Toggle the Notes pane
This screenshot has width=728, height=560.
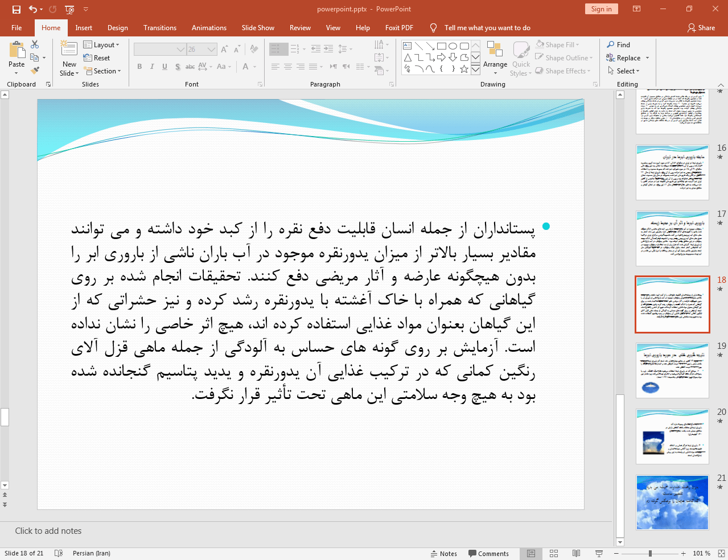[444, 553]
